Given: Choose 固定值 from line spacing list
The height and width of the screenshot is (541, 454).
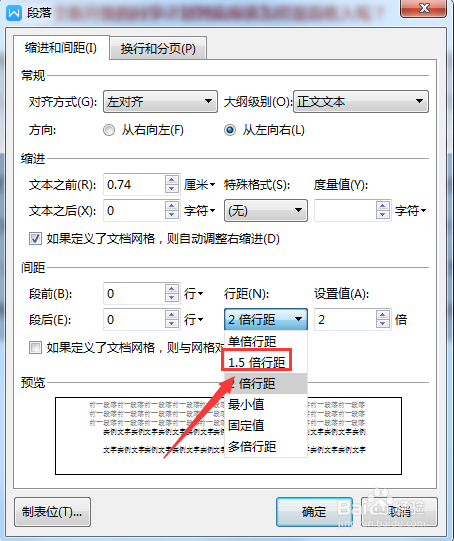Looking at the screenshot, I should pos(266,425).
